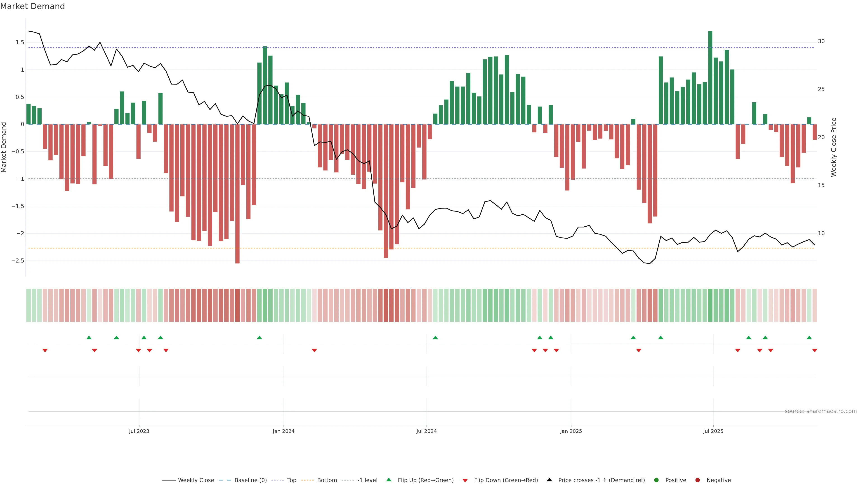Click the Positive green dot legend
The height and width of the screenshot is (488, 868).
pos(656,480)
